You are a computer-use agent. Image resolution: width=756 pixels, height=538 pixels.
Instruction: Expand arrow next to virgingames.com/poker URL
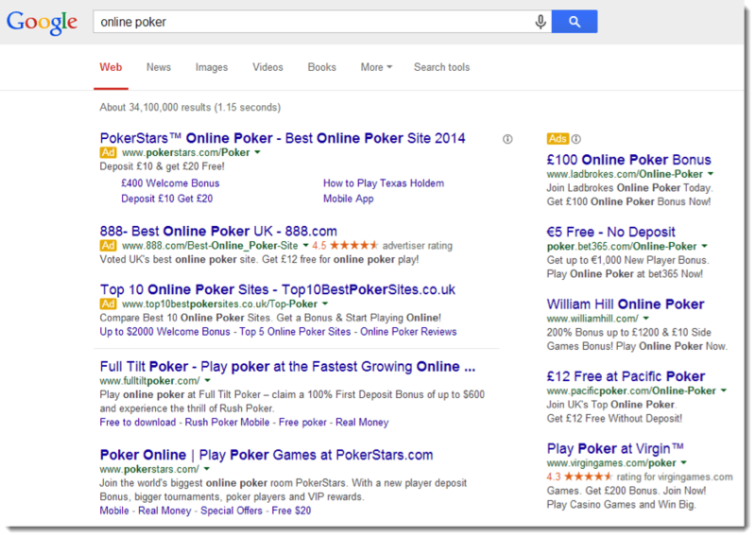(x=683, y=462)
